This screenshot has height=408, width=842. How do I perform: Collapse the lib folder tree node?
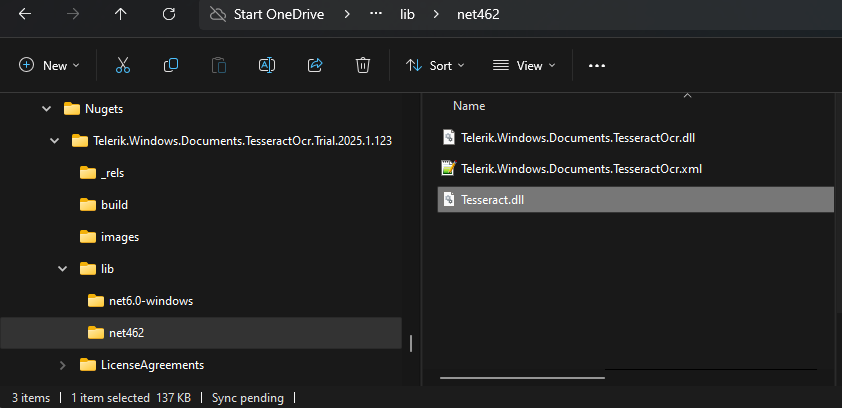pyautogui.click(x=63, y=269)
